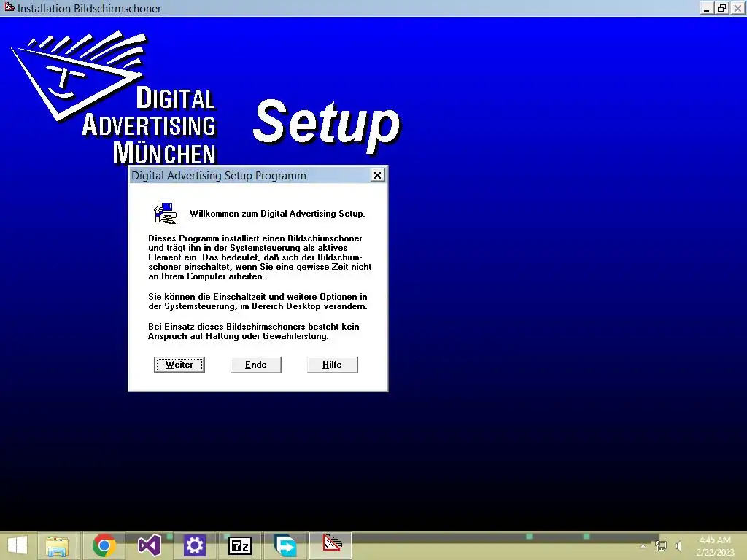
Task: Open the Windows Start menu
Action: 18,545
